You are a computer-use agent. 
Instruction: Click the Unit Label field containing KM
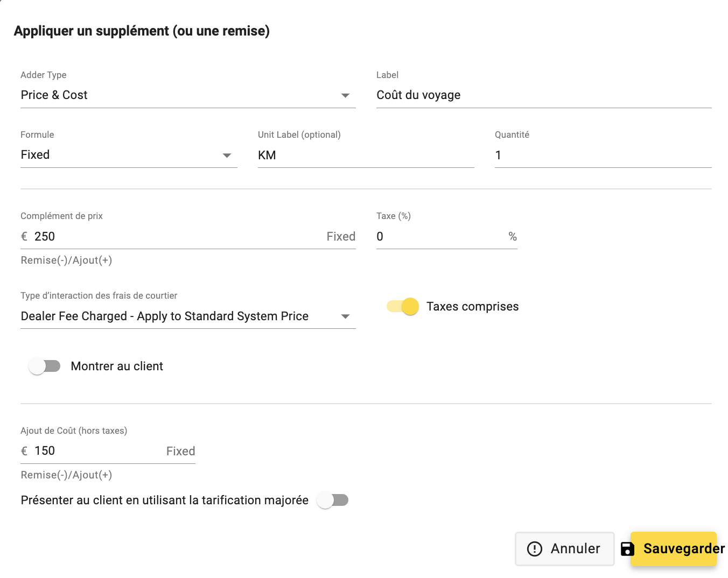(x=366, y=155)
